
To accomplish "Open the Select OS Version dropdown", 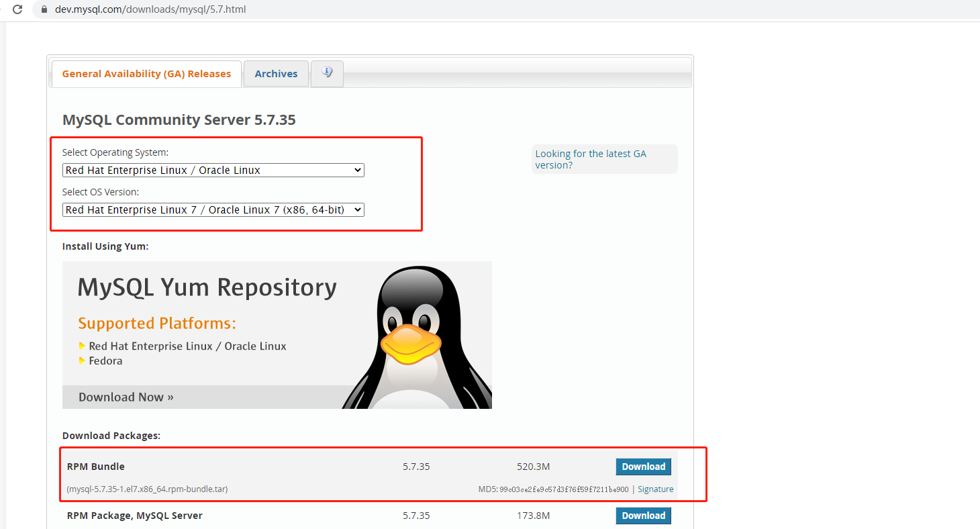I will click(x=213, y=210).
